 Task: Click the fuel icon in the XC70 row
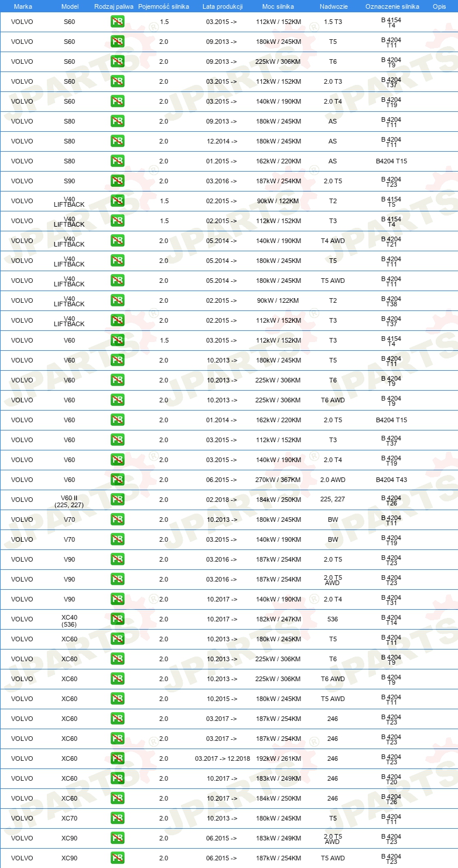coord(117,819)
